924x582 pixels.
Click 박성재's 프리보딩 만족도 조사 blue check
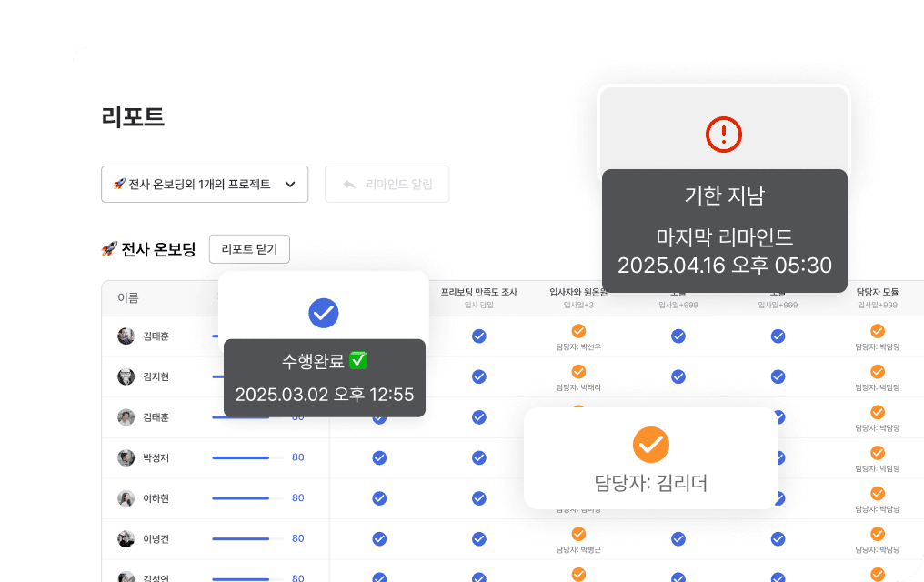pyautogui.click(x=479, y=457)
